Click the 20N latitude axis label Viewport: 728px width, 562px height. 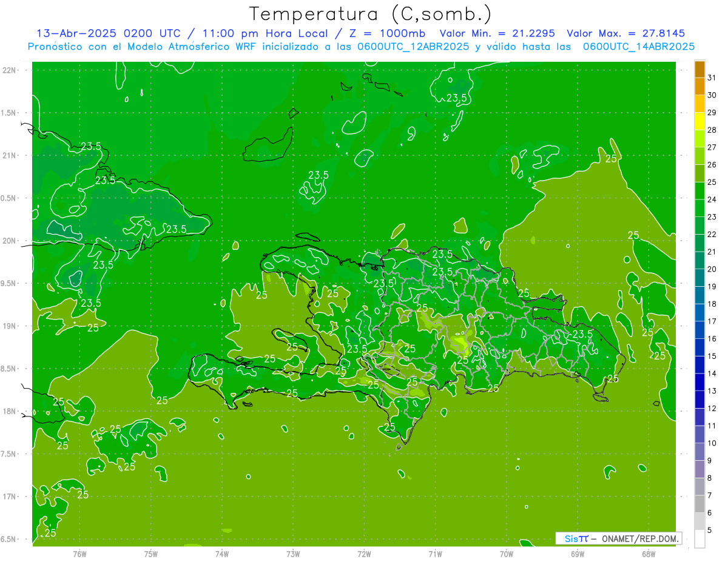[8, 241]
